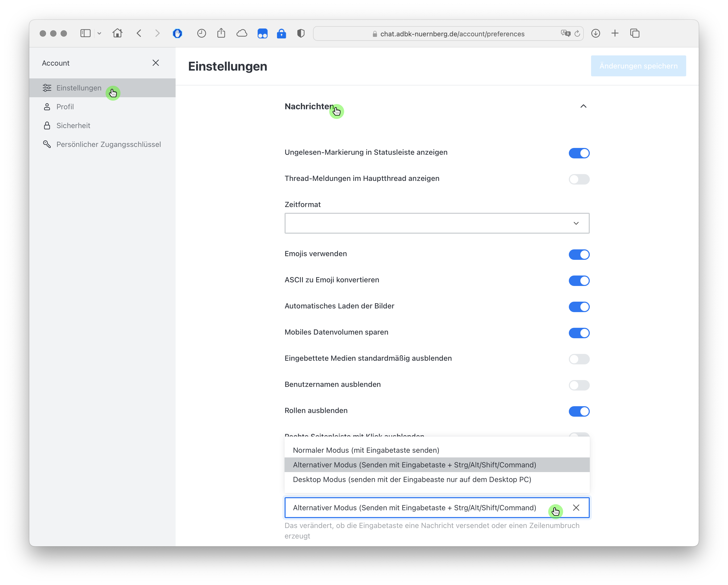Go to the Safari home page icon

click(x=118, y=33)
